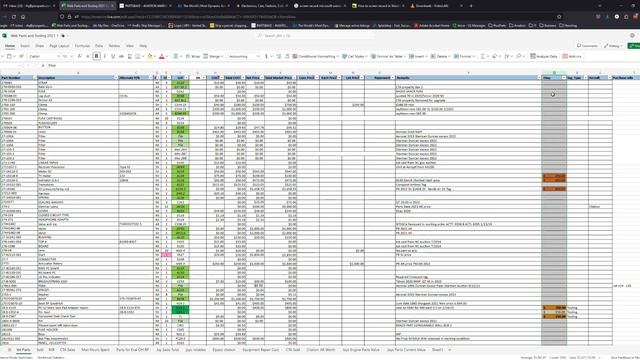Open the Home ribbon tab
This screenshot has width=640, height=360.
(10, 46)
